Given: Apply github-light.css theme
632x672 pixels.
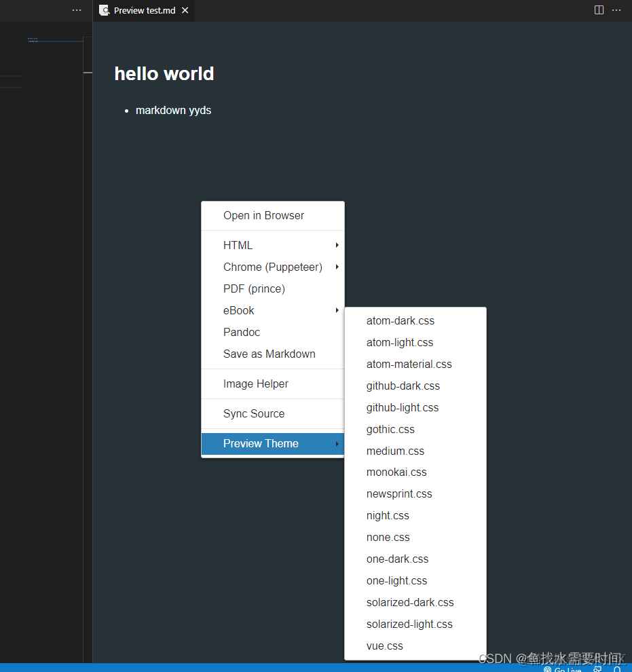Looking at the screenshot, I should pos(415,407).
